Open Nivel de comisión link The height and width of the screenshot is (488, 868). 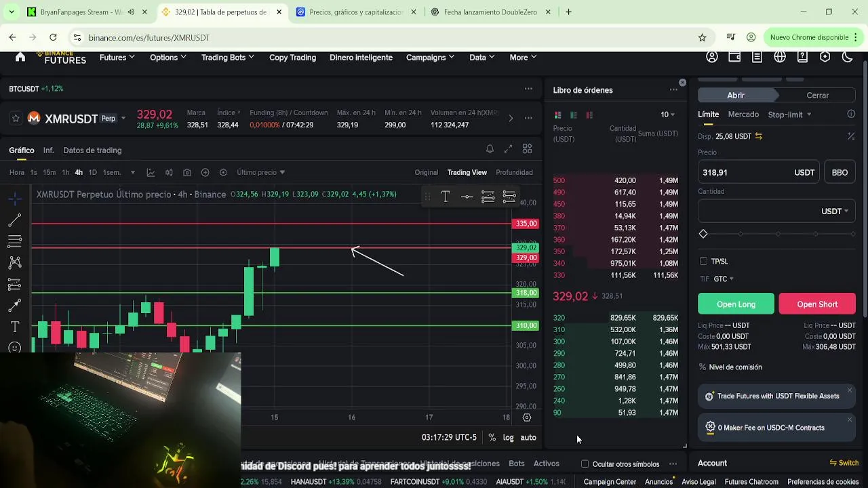point(735,367)
